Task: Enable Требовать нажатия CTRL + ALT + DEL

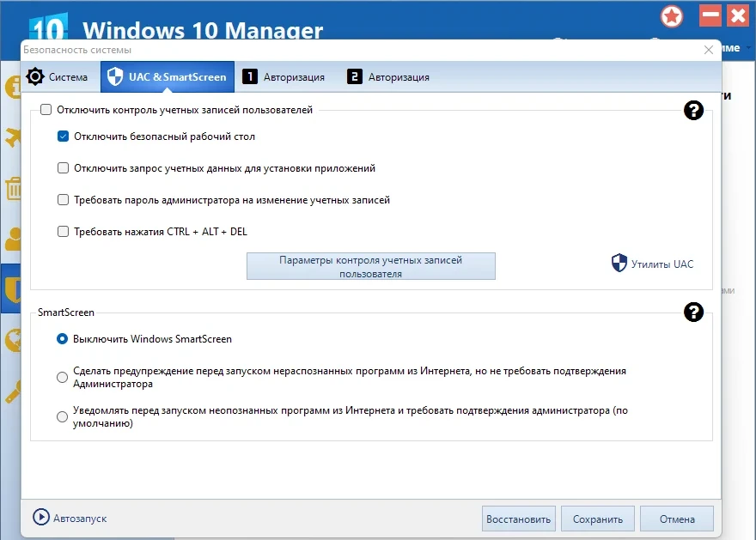Action: pos(64,232)
